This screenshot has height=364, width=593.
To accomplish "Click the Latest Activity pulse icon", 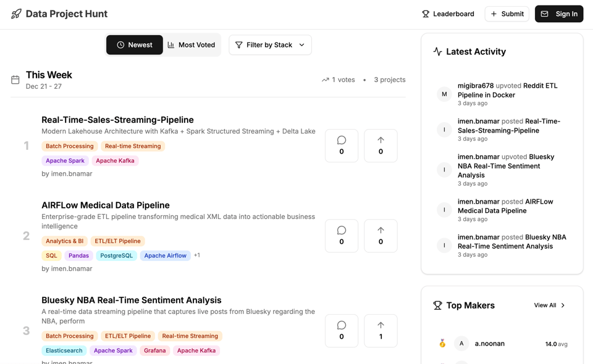I will coord(437,52).
